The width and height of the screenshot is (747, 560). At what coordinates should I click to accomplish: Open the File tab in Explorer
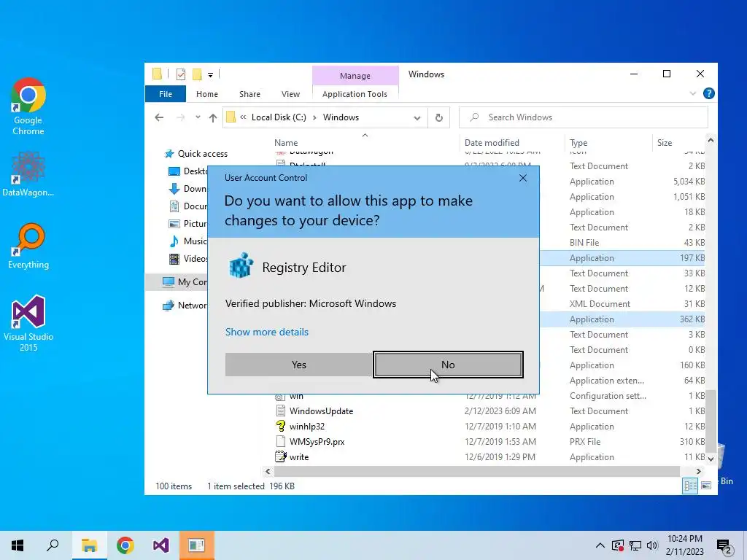pyautogui.click(x=166, y=94)
